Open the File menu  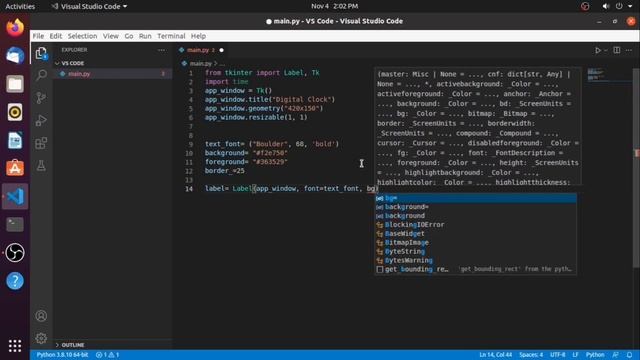coord(38,36)
